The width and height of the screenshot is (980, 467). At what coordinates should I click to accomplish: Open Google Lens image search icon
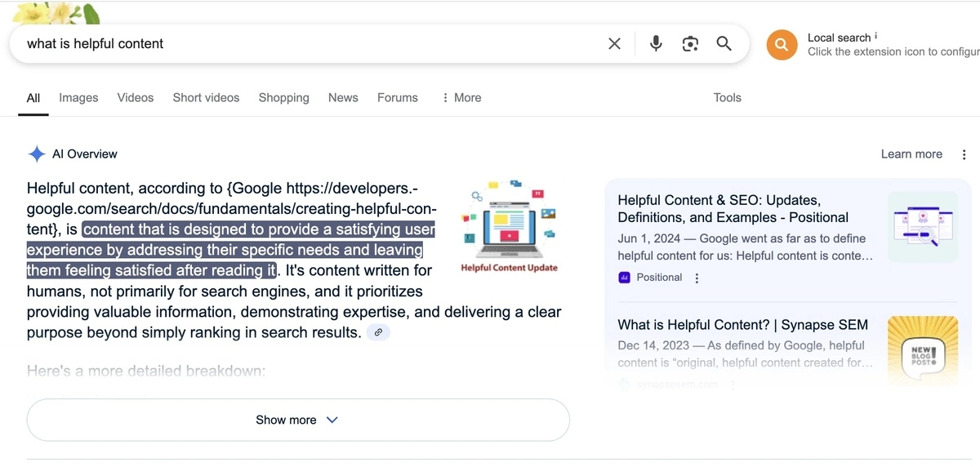(690, 44)
